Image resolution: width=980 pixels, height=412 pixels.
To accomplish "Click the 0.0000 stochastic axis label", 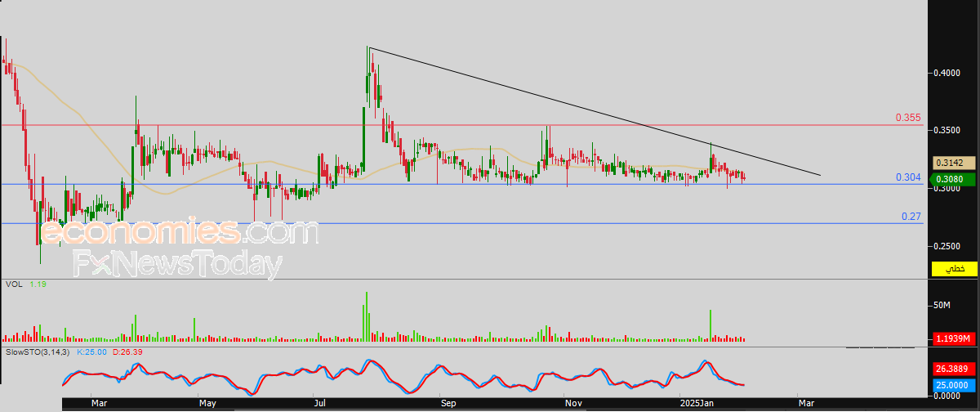I will tap(948, 396).
